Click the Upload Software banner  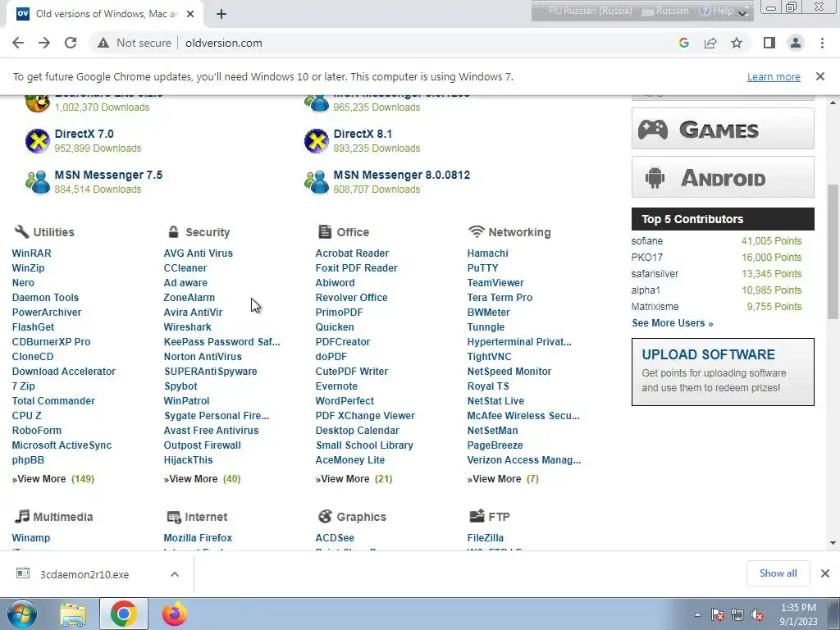723,372
